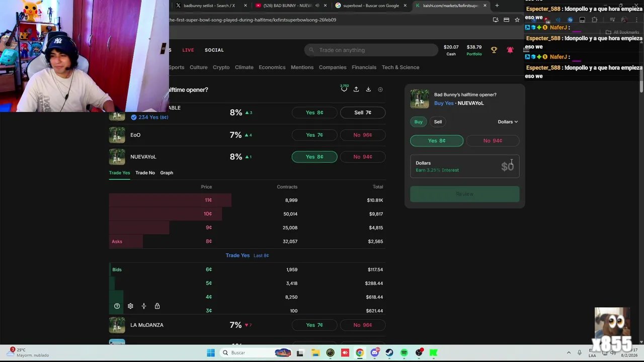Click the download icon
The width and height of the screenshot is (644, 362).
(368, 89)
